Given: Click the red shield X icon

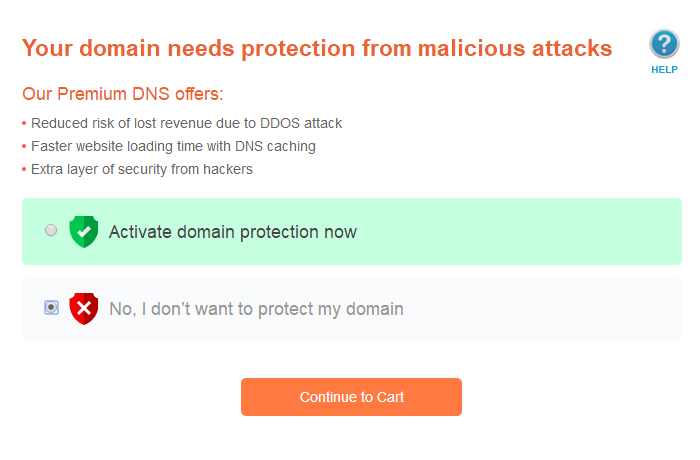Looking at the screenshot, I should pos(83,308).
